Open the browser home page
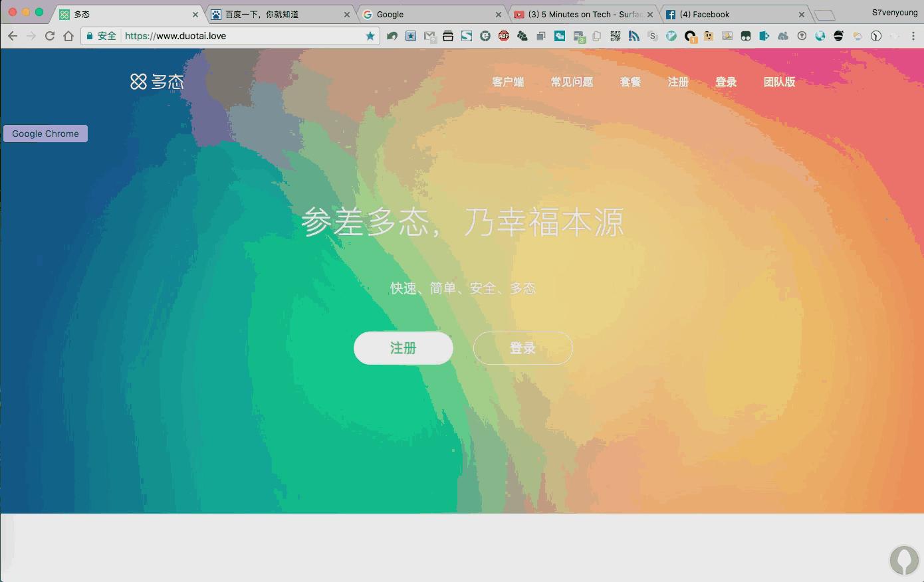Image resolution: width=924 pixels, height=582 pixels. [x=68, y=36]
